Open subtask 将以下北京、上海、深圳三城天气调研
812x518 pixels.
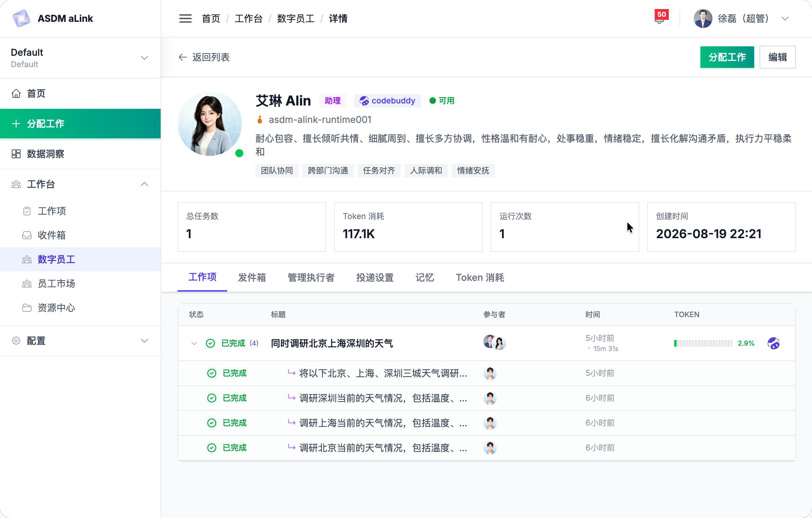383,373
